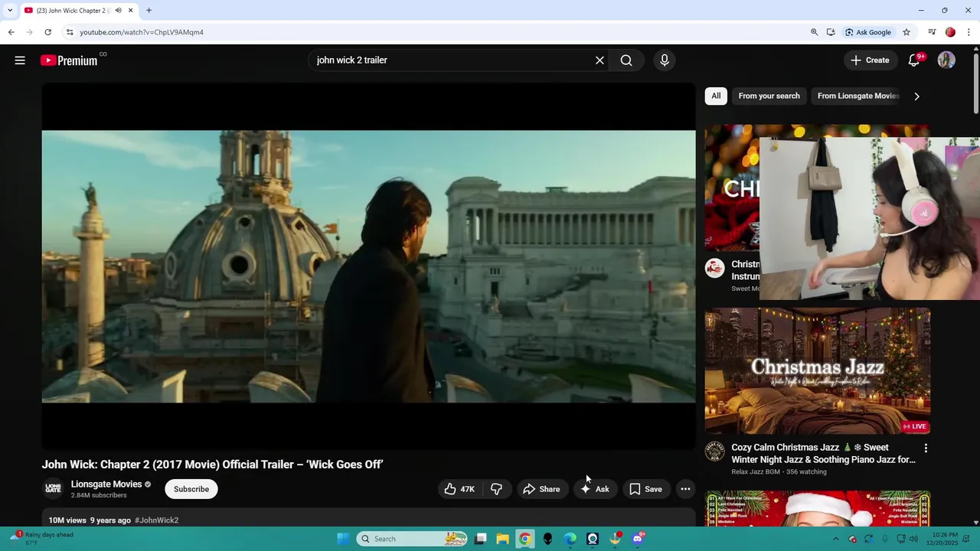Open the Windows Start menu

coord(343,539)
